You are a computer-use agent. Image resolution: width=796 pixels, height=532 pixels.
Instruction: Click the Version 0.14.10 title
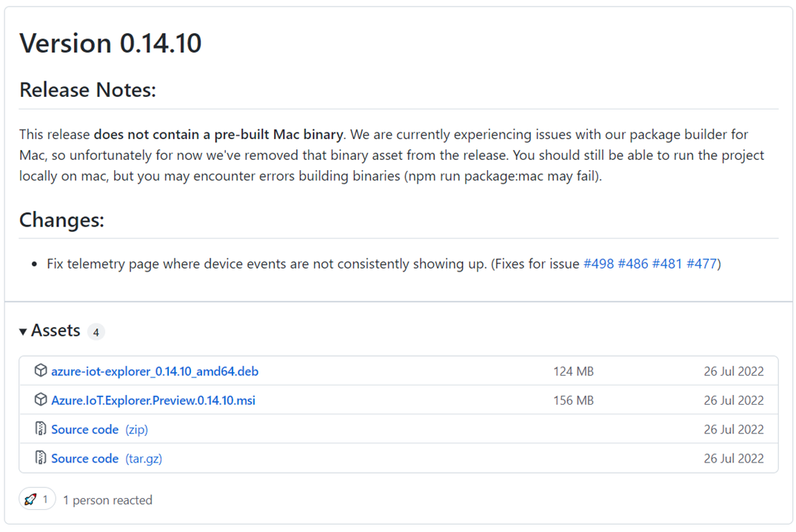click(110, 43)
